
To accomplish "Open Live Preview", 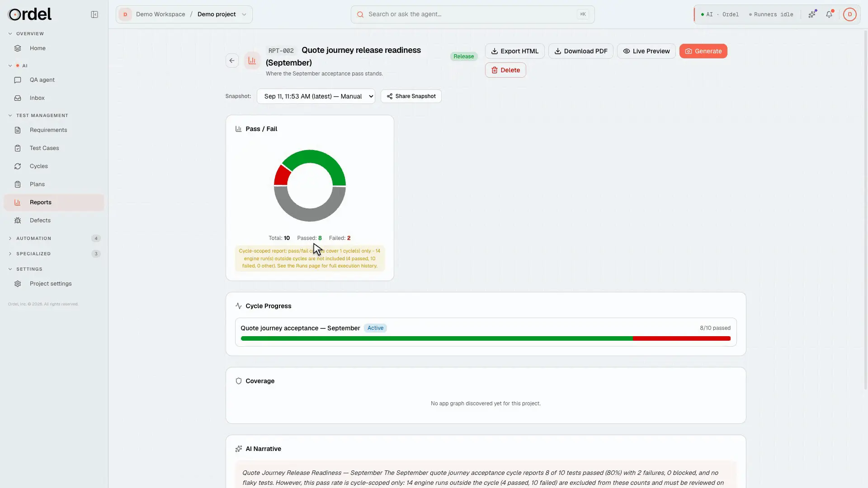I will pyautogui.click(x=646, y=51).
